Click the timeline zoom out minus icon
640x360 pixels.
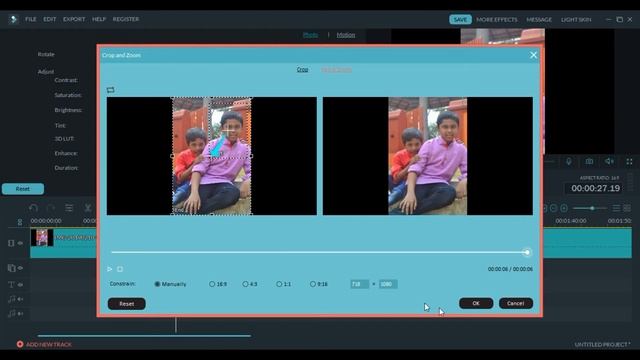point(553,208)
